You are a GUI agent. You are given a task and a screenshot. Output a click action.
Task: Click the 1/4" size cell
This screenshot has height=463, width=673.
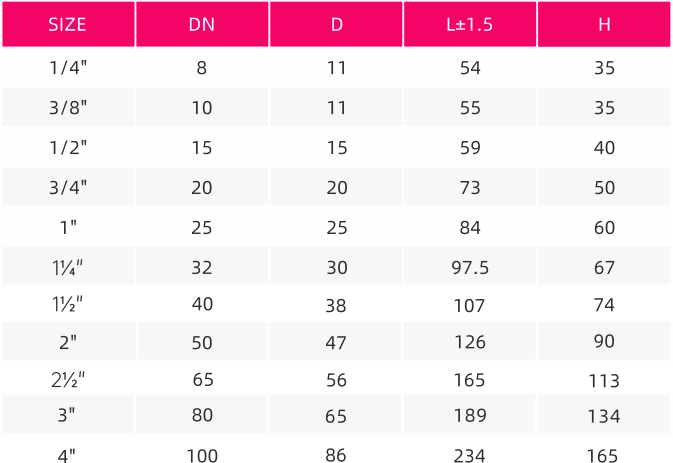point(68,68)
